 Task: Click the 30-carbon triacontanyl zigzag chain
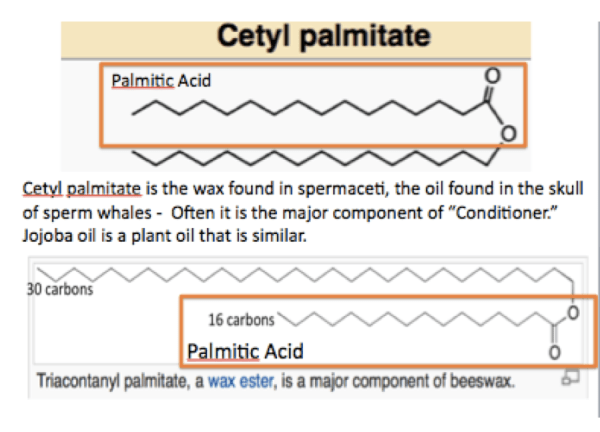[300, 274]
